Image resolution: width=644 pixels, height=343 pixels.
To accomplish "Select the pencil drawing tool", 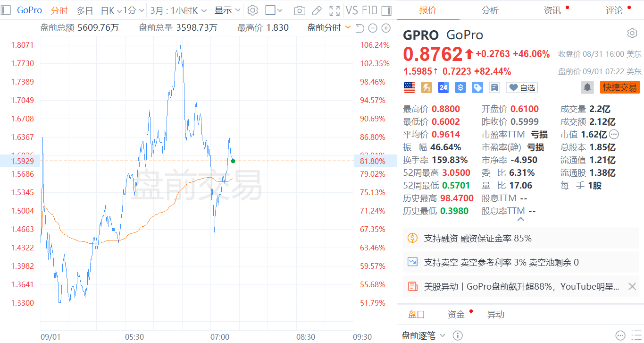I will [317, 10].
